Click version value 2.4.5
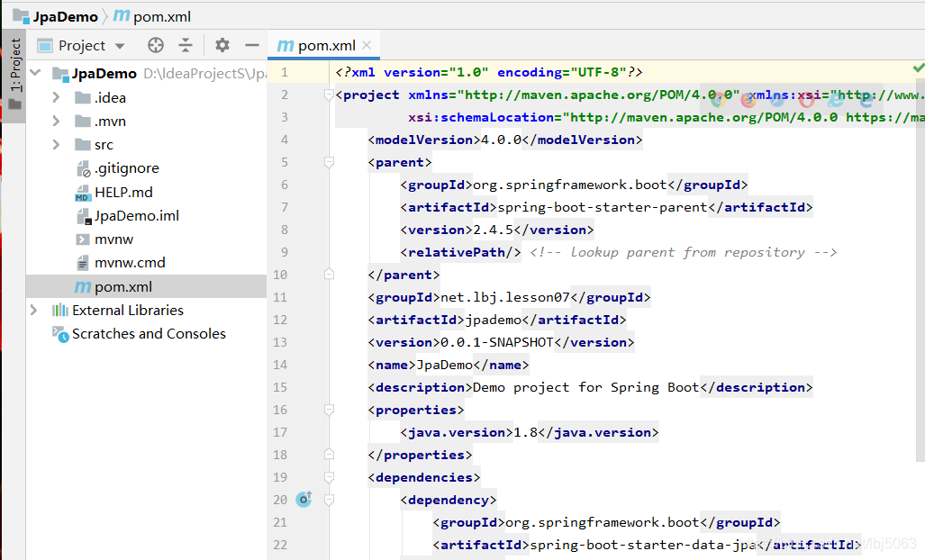The image size is (925, 560). click(494, 230)
